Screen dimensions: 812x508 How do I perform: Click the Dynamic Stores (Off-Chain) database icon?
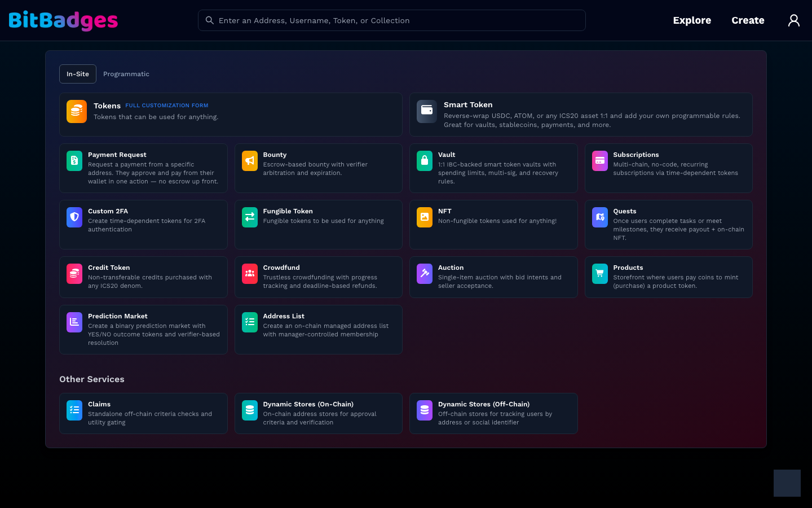(425, 410)
